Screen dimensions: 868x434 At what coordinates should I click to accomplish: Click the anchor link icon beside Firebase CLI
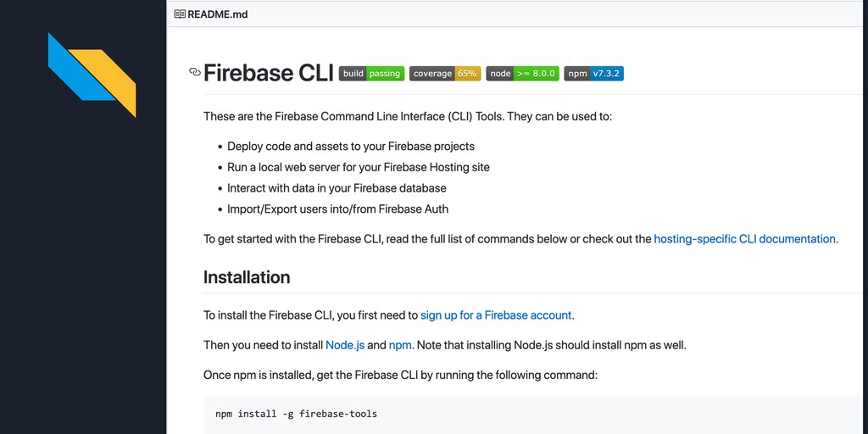(195, 72)
